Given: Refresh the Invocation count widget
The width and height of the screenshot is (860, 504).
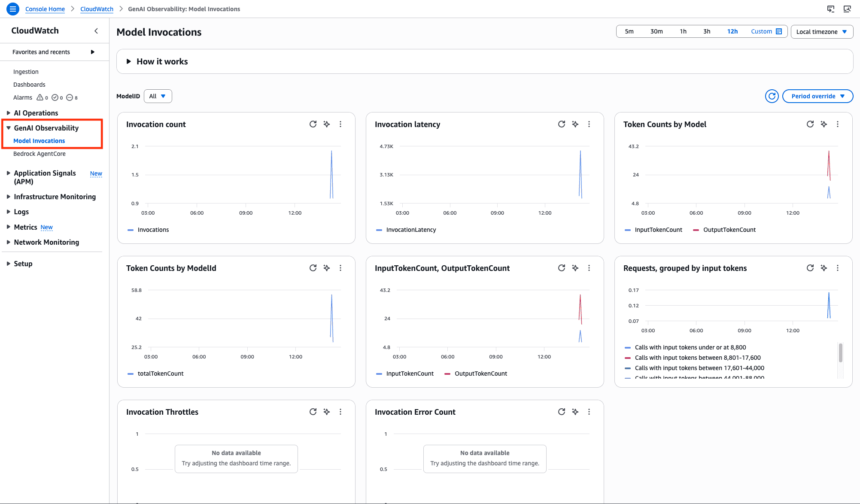Looking at the screenshot, I should (x=313, y=124).
